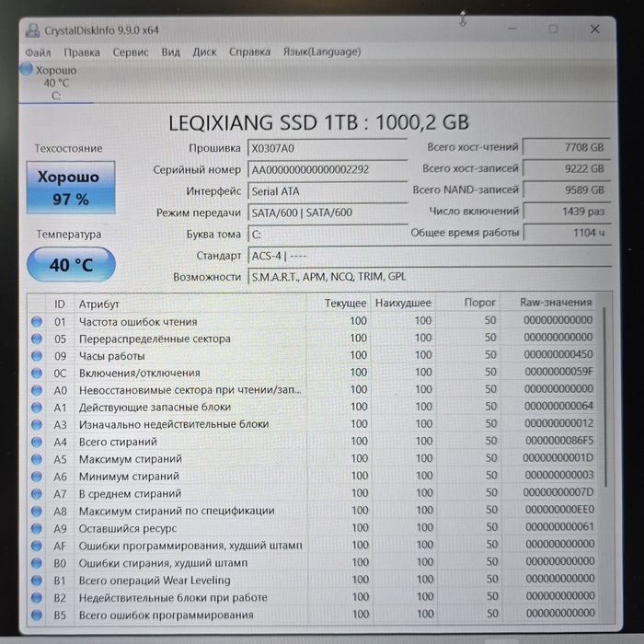Open the Сервис menu
644x644 pixels.
[131, 52]
